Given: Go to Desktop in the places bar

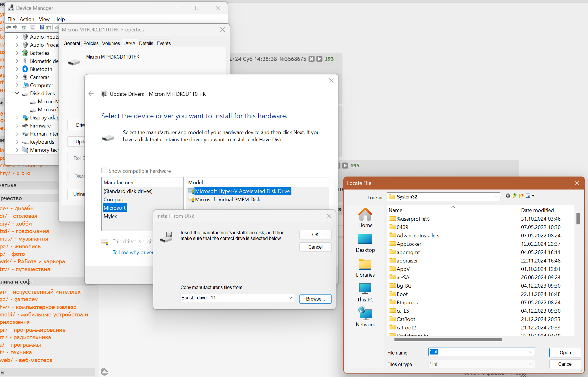Looking at the screenshot, I should 365,243.
